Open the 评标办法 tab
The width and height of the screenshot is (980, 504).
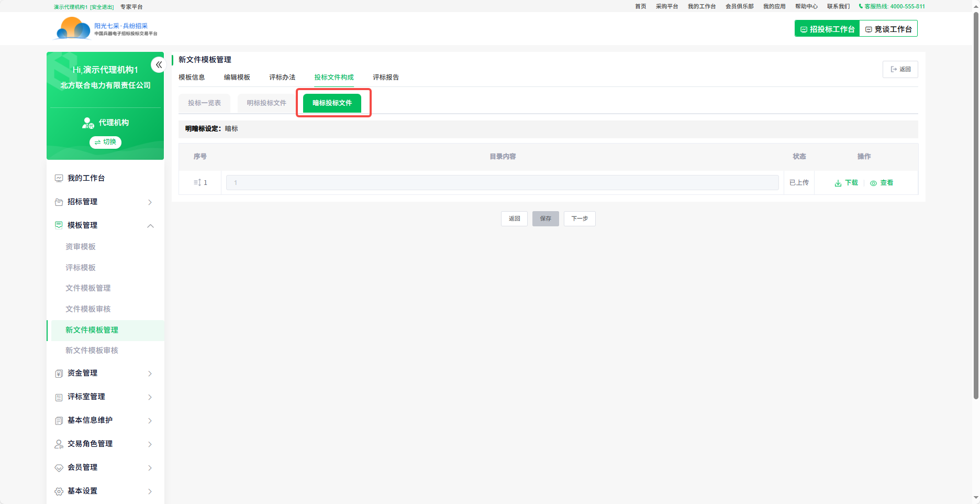pos(282,78)
